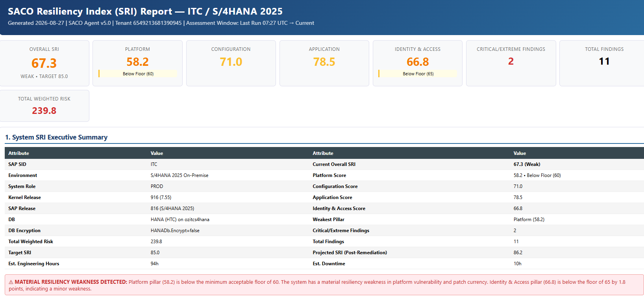Click the Total Weighted Risk table row label
The width and height of the screenshot is (644, 296).
click(31, 242)
